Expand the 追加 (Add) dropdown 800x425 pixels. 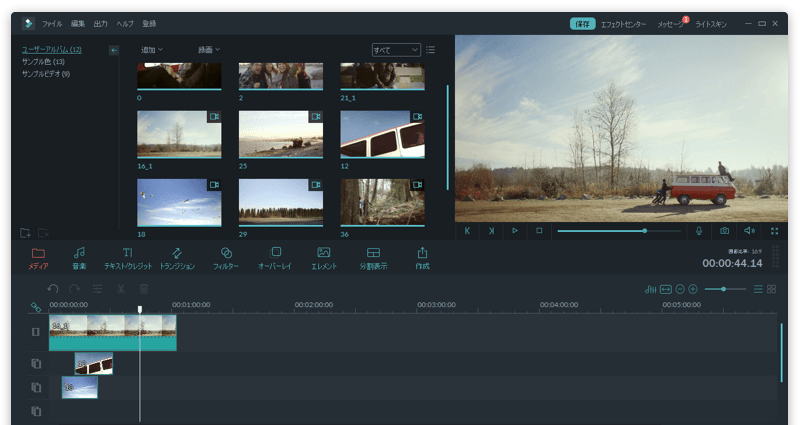pyautogui.click(x=151, y=49)
